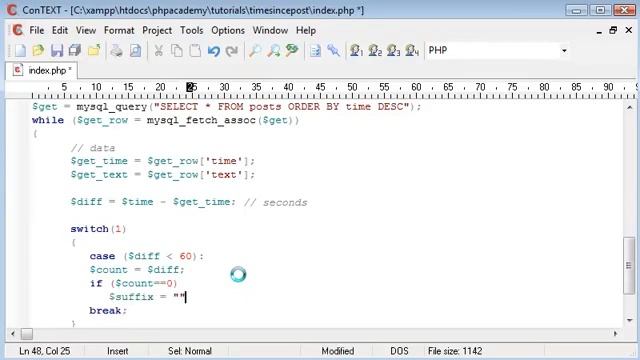This screenshot has height=360, width=640.
Task: Click the vertical scrollbar thumb
Action: 629,265
